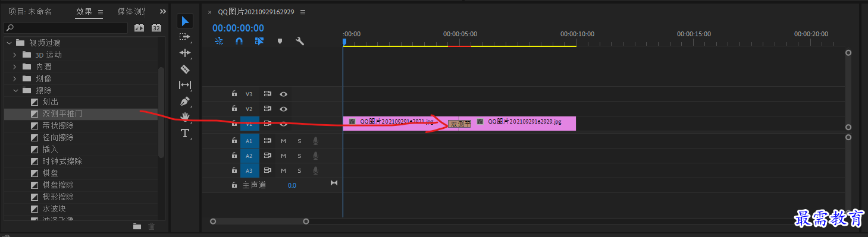Click the blue playhead timecode
Screen dimensions: 868x237
point(238,28)
